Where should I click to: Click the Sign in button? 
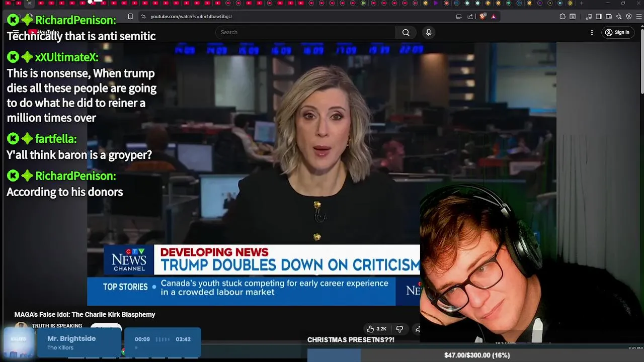pos(617,33)
